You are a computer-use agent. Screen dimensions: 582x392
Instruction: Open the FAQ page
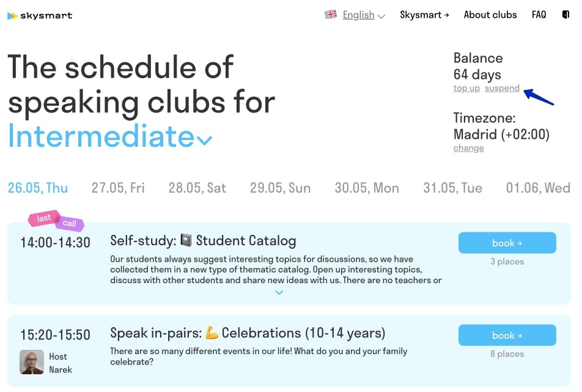click(x=539, y=15)
